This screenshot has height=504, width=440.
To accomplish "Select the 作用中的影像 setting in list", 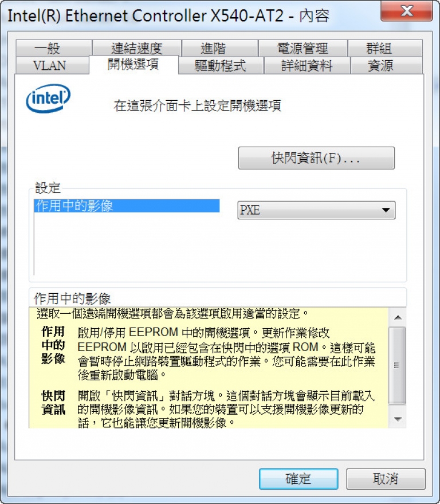I will tap(127, 206).
